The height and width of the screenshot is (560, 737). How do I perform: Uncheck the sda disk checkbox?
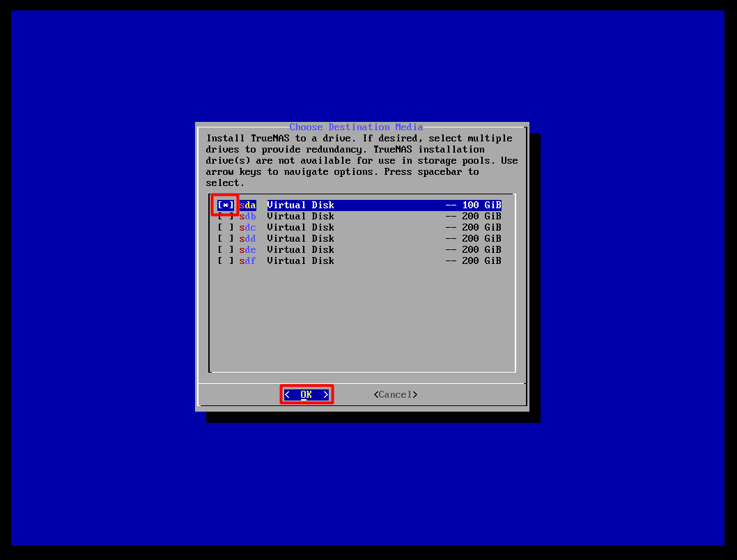coord(225,205)
